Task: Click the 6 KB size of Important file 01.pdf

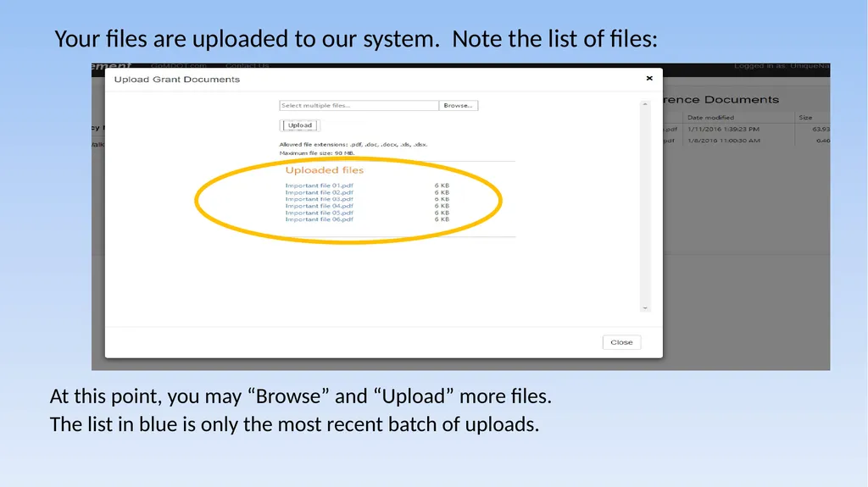Action: pyautogui.click(x=442, y=185)
